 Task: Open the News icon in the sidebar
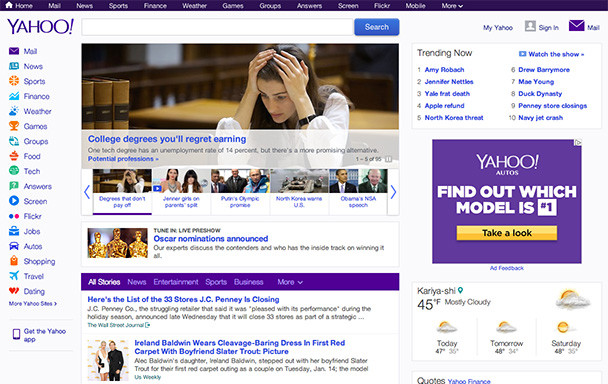coord(14,66)
